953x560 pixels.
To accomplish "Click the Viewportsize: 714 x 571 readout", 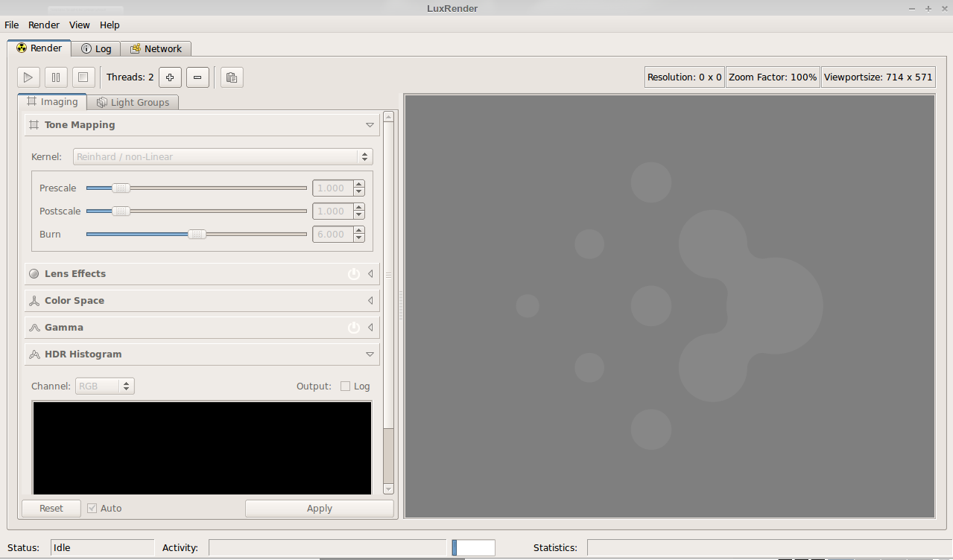I will pos(878,77).
